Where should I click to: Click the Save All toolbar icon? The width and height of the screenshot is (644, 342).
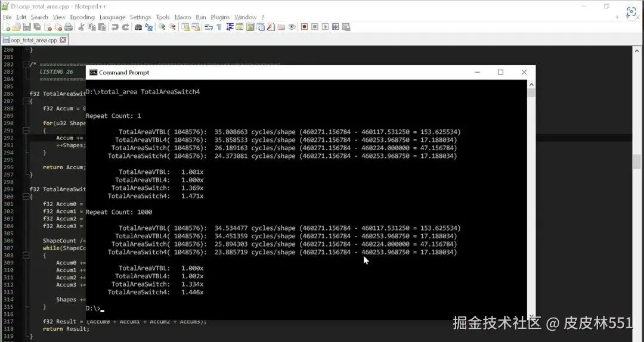[37, 27]
